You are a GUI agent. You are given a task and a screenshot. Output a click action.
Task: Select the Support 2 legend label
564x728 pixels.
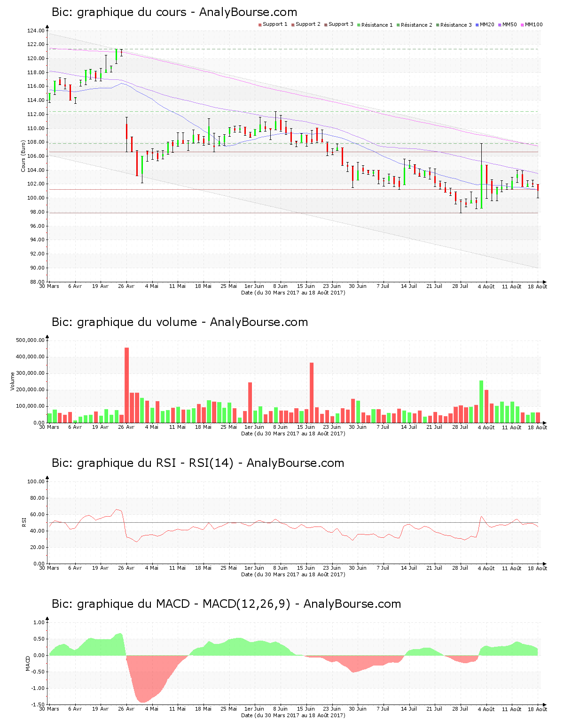(308, 24)
